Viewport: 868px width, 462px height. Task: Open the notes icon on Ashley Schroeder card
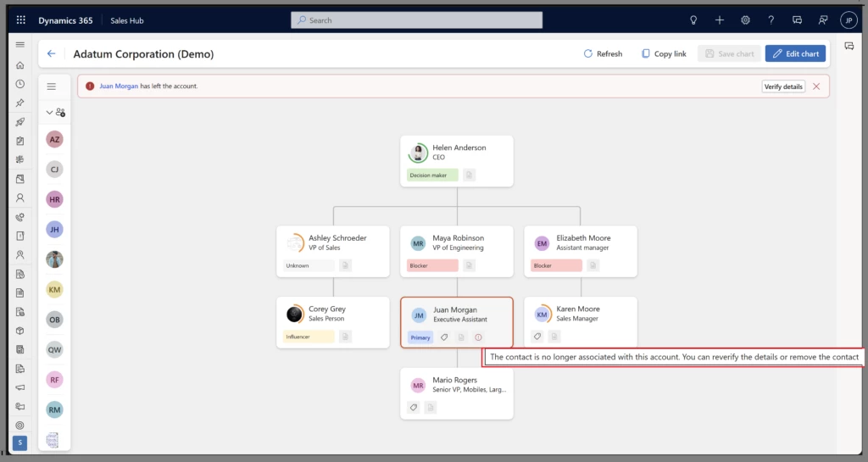[345, 265]
